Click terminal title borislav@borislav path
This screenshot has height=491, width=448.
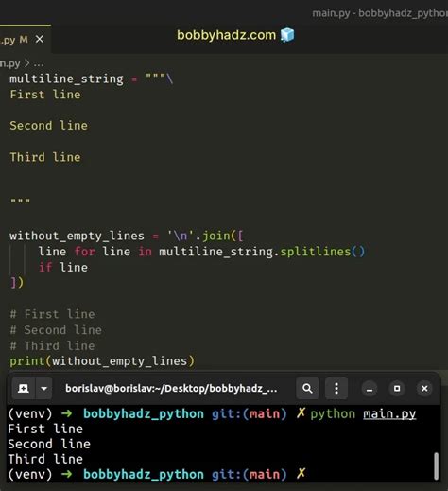[171, 388]
